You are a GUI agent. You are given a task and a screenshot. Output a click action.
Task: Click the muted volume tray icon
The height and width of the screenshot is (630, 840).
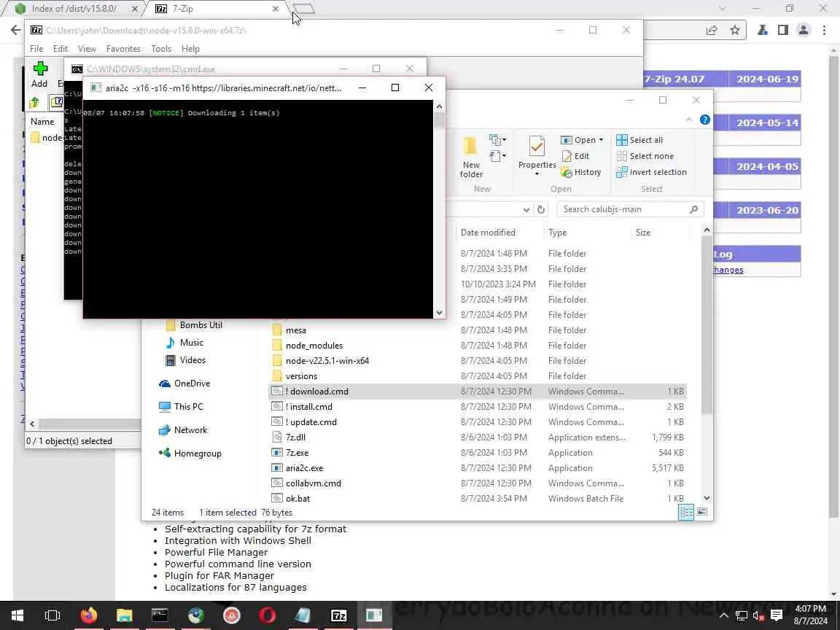click(x=758, y=615)
